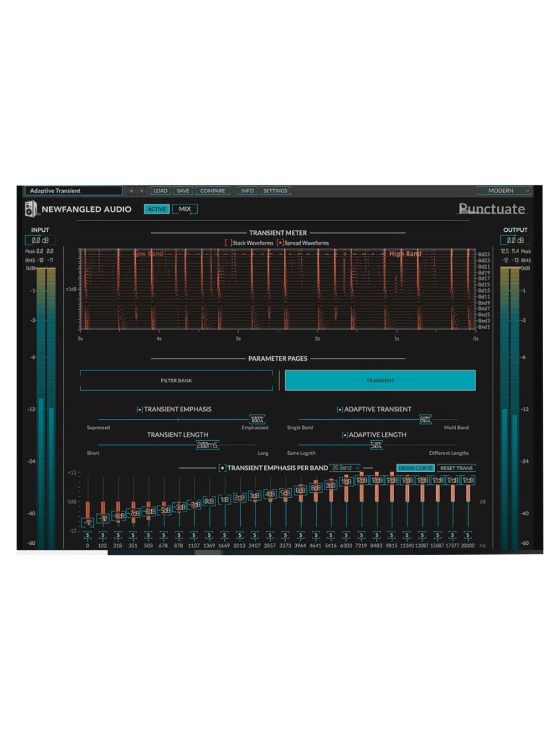Toggle Transient Emphasis Per Band box

(222, 468)
